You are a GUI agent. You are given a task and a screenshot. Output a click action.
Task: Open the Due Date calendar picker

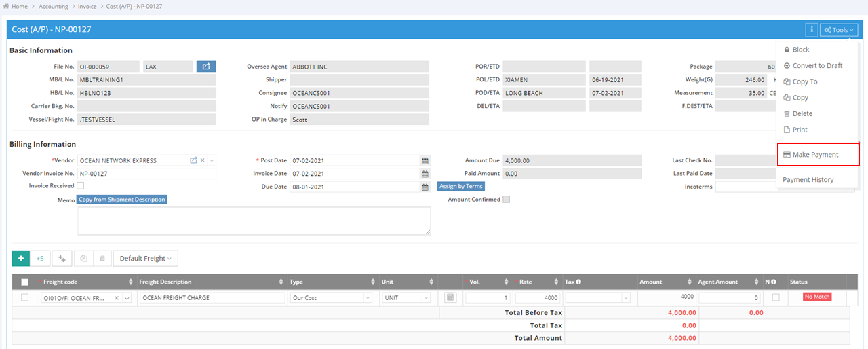coord(425,187)
